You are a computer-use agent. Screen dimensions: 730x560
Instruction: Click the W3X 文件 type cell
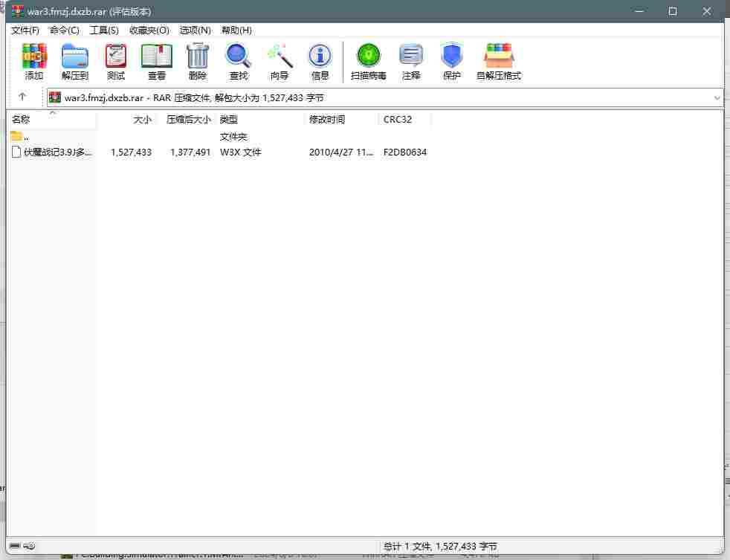[240, 152]
